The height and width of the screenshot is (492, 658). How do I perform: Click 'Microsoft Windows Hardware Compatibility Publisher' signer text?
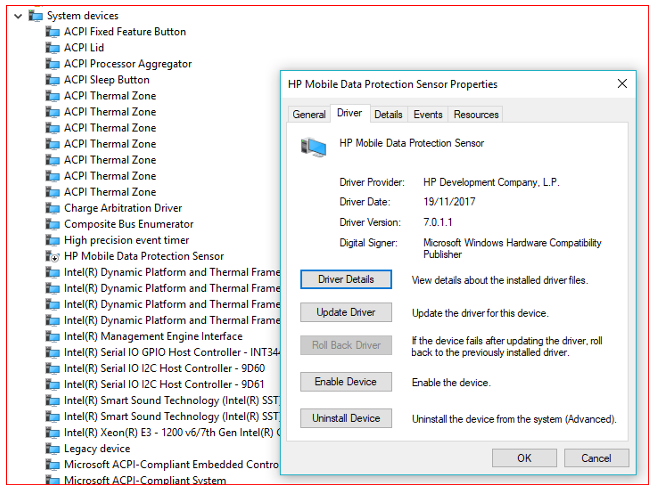click(512, 249)
